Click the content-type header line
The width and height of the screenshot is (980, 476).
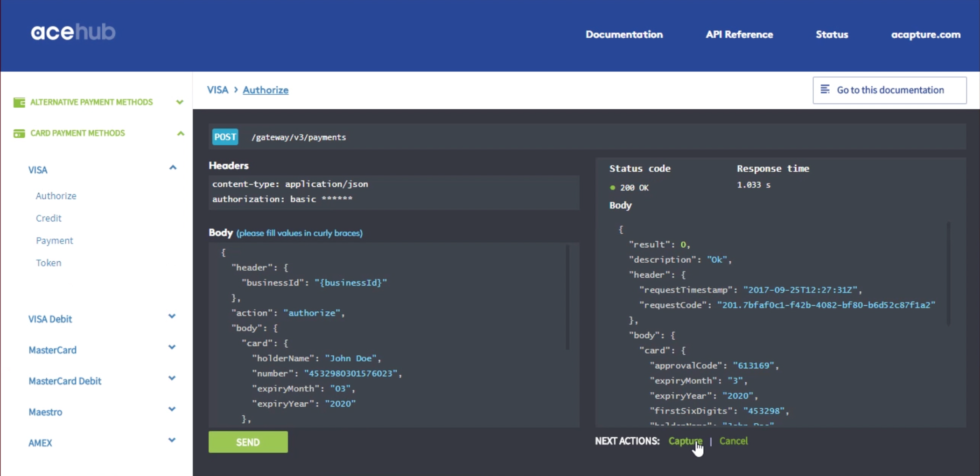pyautogui.click(x=290, y=184)
